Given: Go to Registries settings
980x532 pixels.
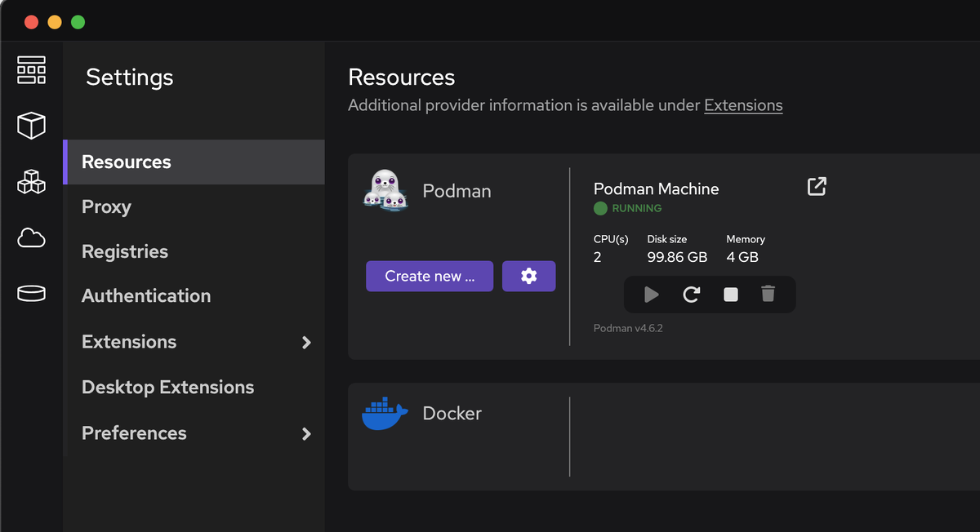Looking at the screenshot, I should click(125, 252).
